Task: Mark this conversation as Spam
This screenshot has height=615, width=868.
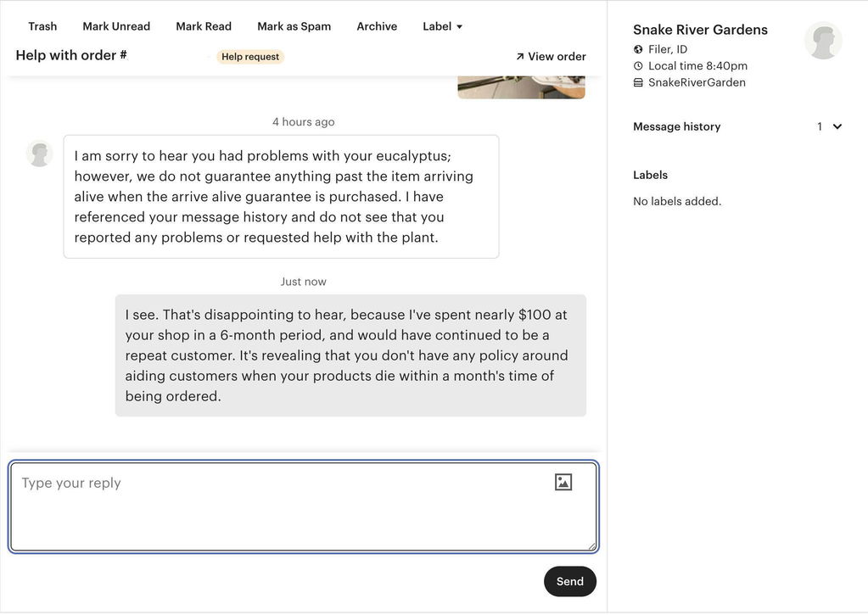Action: [294, 26]
